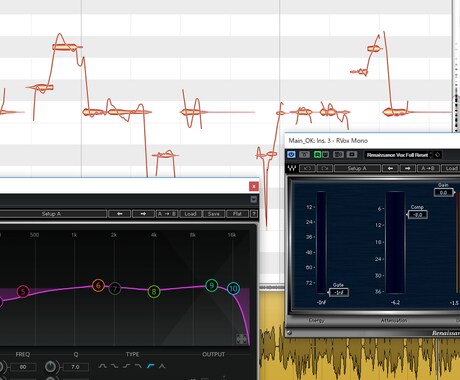Screen dimensions: 460x380
Task: Click the A/B compare icon in RVox header
Action: 338,155
